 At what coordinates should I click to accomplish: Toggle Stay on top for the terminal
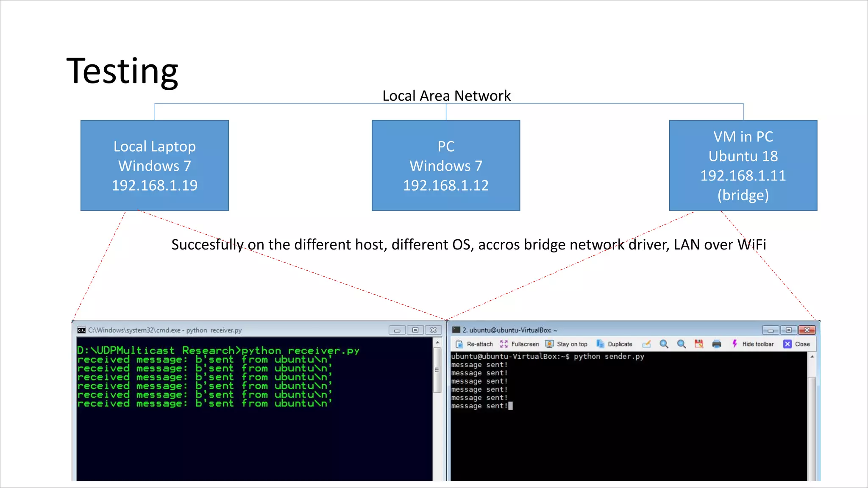567,344
